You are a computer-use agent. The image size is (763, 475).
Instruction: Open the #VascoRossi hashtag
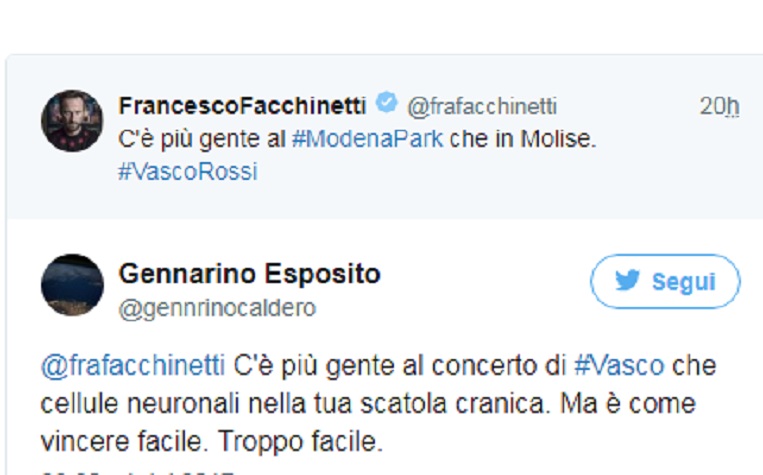click(187, 171)
